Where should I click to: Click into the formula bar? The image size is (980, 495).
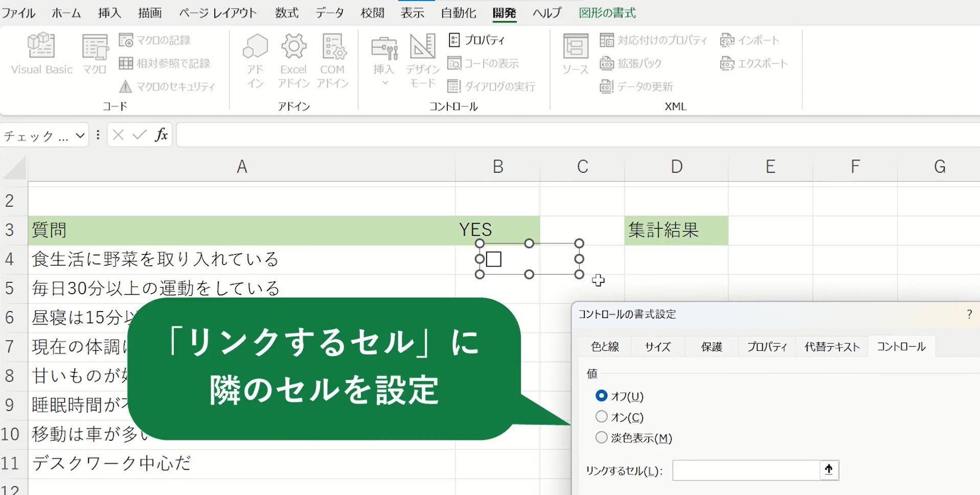pos(578,135)
